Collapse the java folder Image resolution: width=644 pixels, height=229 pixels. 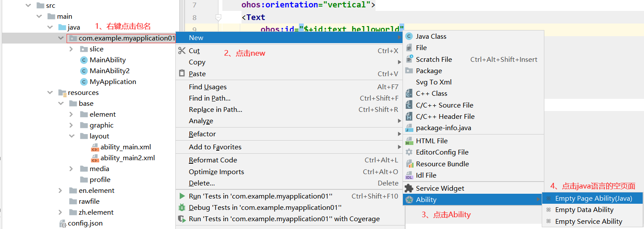point(50,27)
